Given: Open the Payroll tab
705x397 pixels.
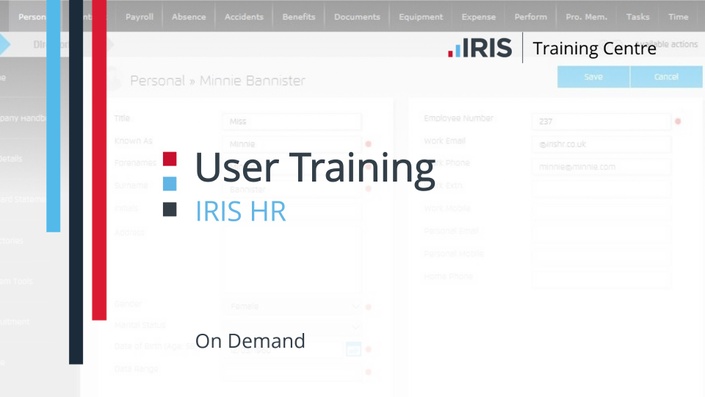Looking at the screenshot, I should [x=139, y=17].
